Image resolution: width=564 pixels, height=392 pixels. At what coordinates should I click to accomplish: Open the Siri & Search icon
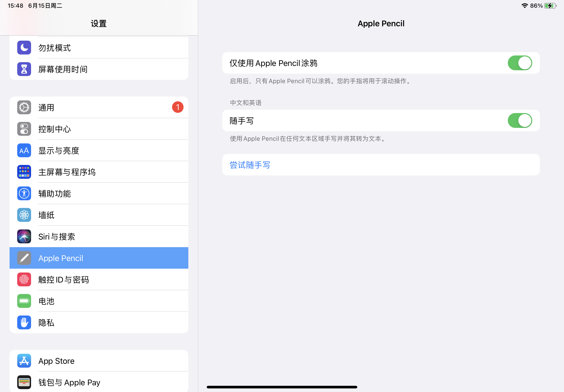[x=24, y=237]
